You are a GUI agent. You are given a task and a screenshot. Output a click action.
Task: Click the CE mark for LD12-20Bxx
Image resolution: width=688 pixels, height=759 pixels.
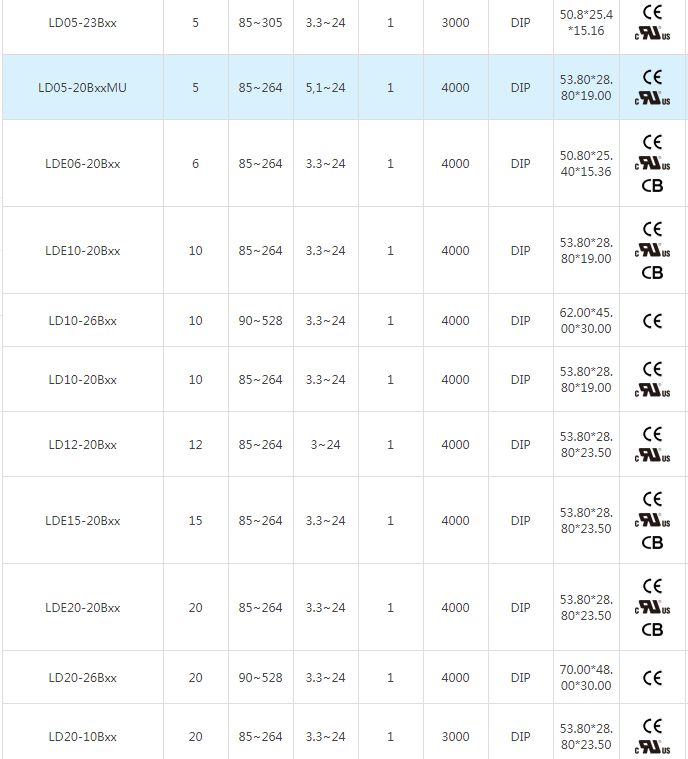pyautogui.click(x=652, y=434)
